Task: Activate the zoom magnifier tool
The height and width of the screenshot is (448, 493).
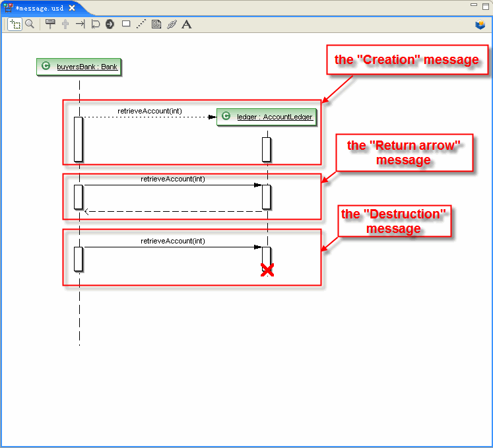Action: 30,24
